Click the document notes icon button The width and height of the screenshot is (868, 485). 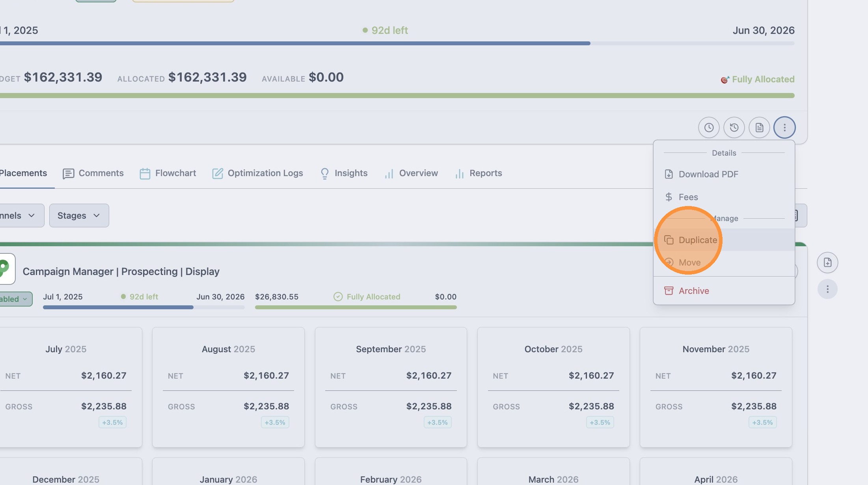[x=759, y=128]
